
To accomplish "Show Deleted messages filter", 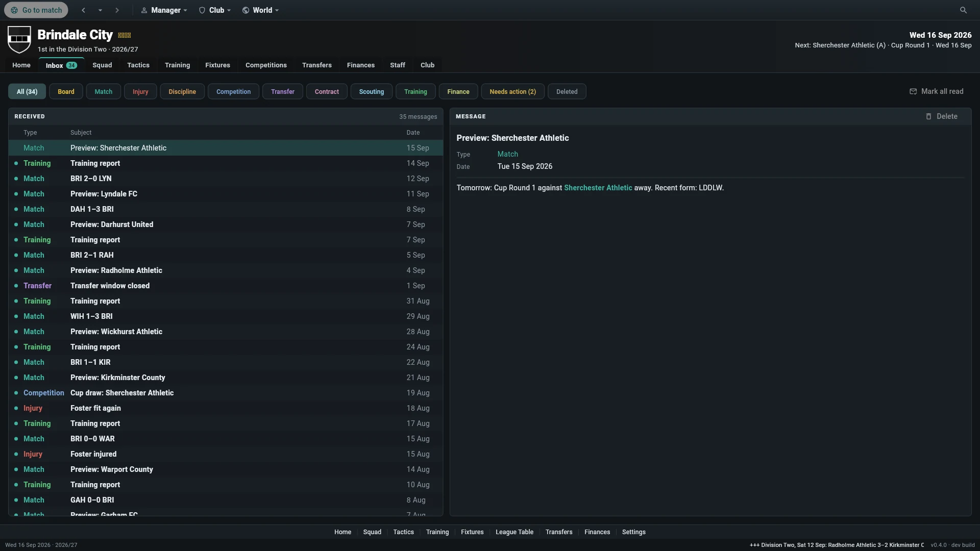I will (567, 92).
